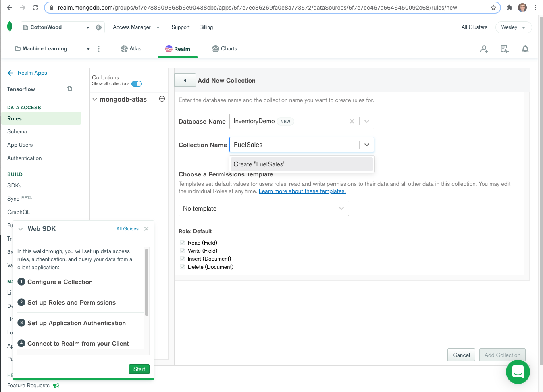Open Learn more about these templates link
Viewport: 543px width, 392px height.
(x=302, y=191)
